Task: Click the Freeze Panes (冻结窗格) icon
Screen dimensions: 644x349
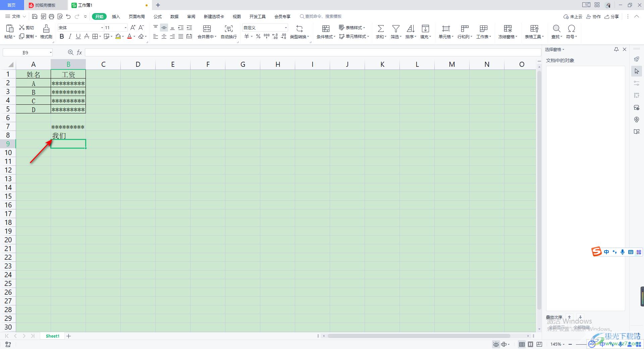Action: point(508,29)
